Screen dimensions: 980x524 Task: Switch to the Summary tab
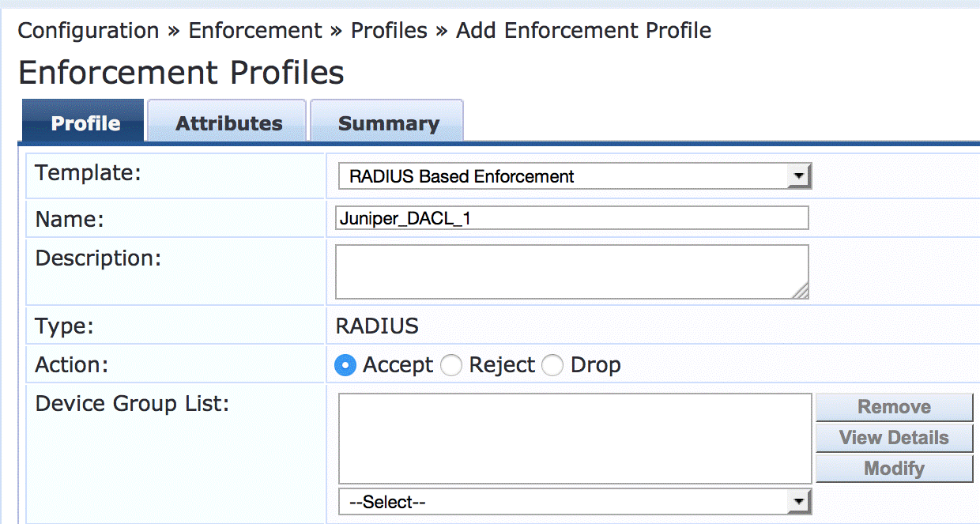(x=388, y=123)
